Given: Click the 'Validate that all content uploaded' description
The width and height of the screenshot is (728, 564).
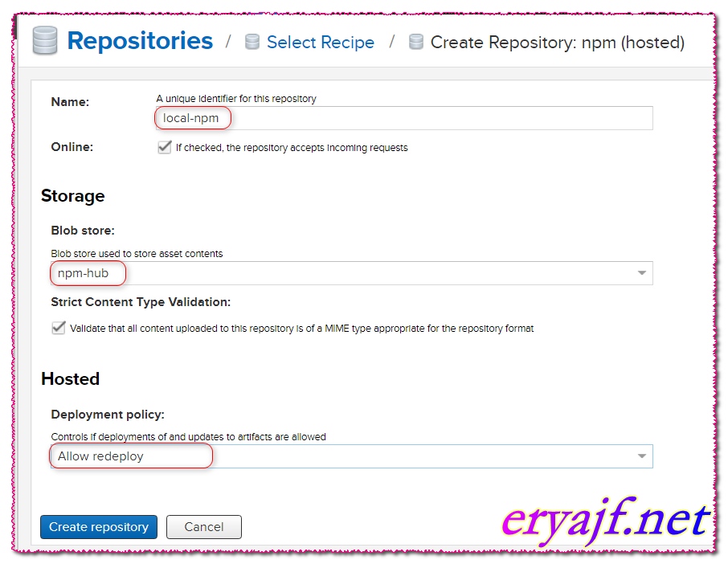Looking at the screenshot, I should click(x=302, y=329).
